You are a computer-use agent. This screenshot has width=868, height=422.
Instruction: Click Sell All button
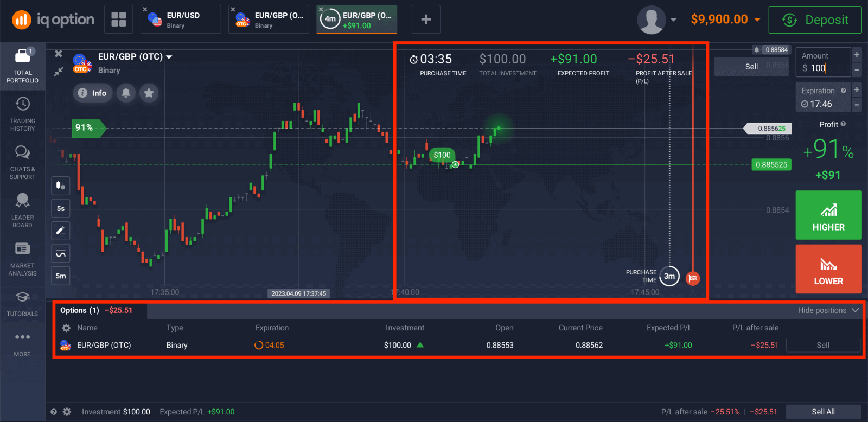pos(823,412)
